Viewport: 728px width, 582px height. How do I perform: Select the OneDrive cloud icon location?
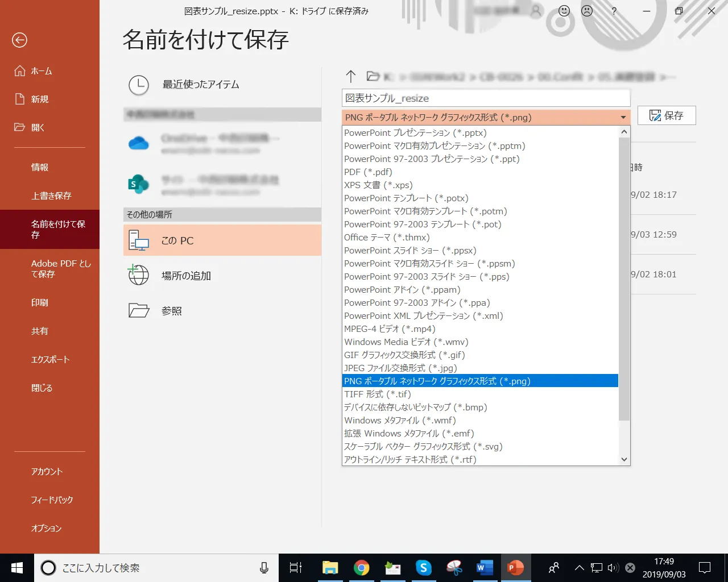point(139,143)
